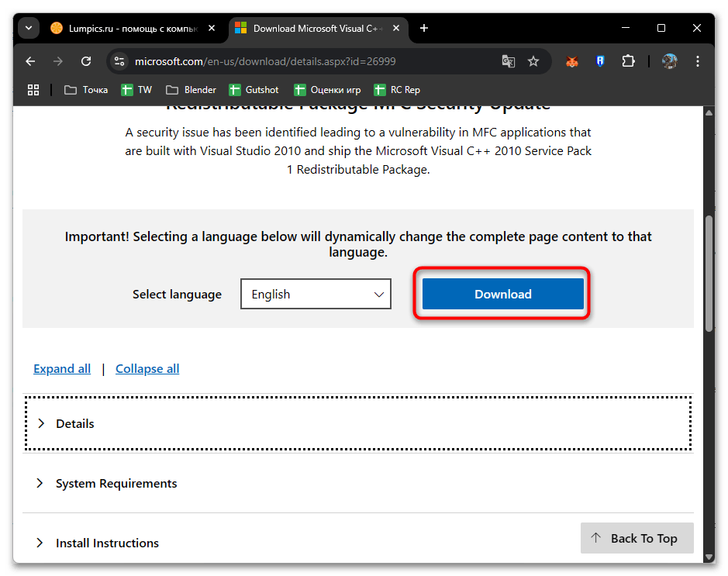Open the user profile avatar
This screenshot has height=576, width=728.
670,61
